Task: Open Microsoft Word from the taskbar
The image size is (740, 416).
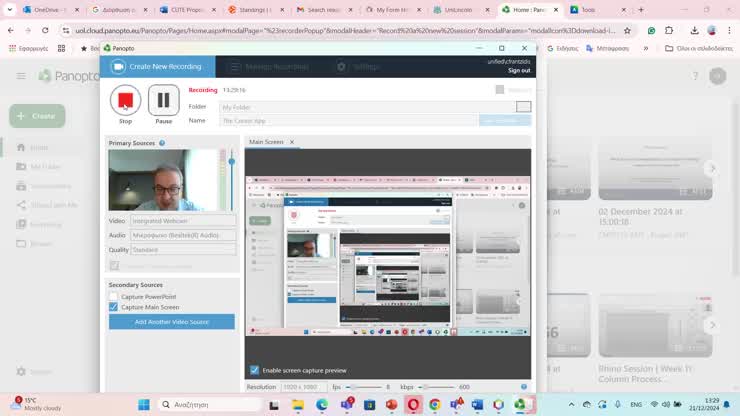Action: [x=477, y=405]
